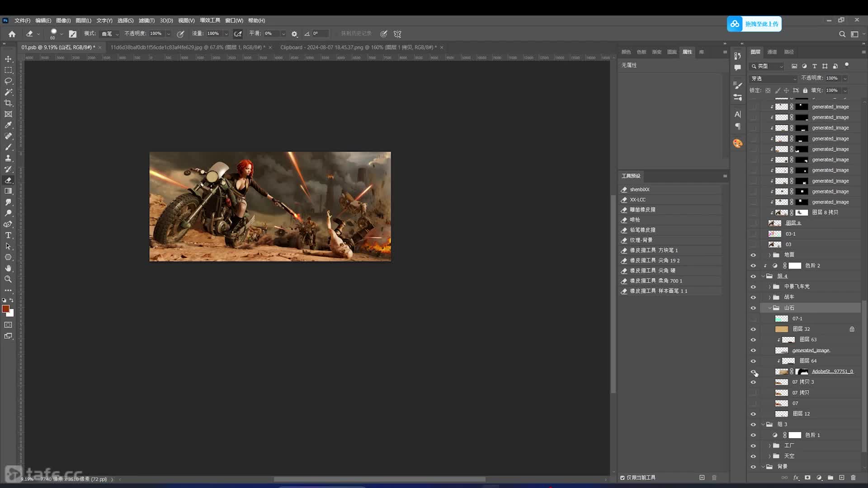Hide the 图层 32 layer
The height and width of the screenshot is (488, 868).
pyautogui.click(x=753, y=329)
